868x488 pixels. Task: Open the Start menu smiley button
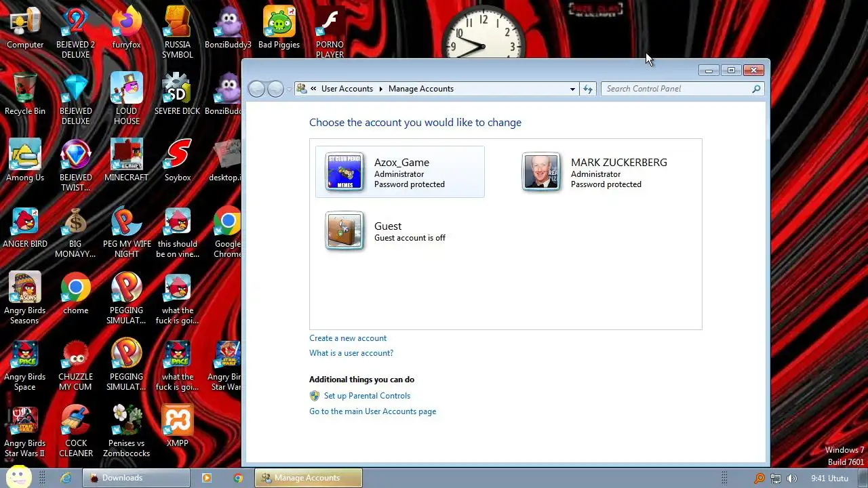pos(18,476)
